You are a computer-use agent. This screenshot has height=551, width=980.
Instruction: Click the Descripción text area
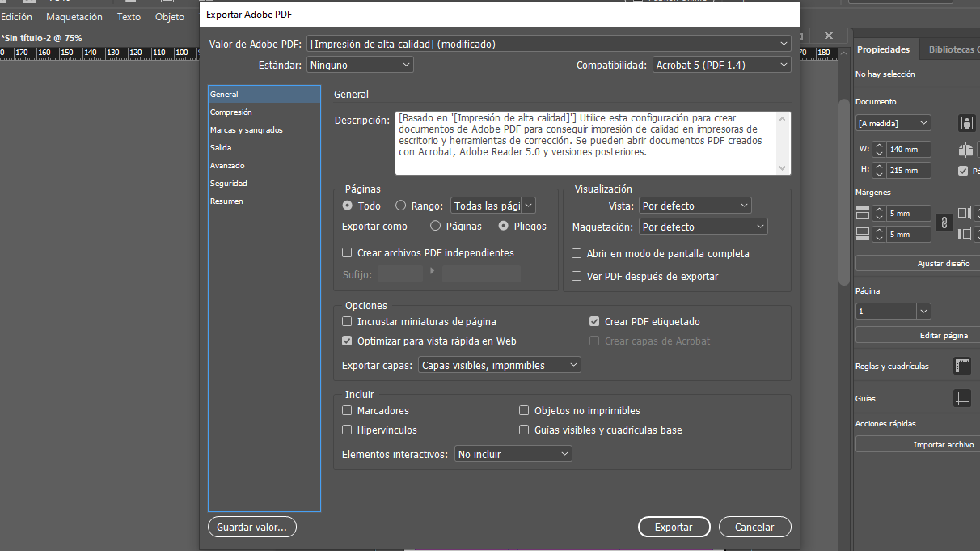(x=585, y=143)
